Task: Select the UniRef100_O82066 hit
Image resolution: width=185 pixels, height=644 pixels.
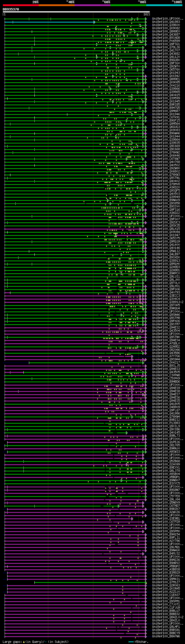Action: [x=166, y=350]
